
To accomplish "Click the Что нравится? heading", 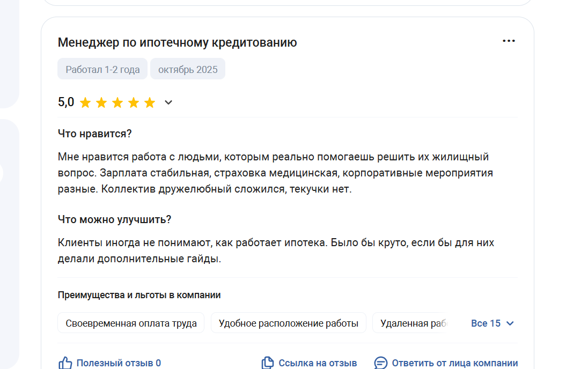I will pyautogui.click(x=94, y=134).
